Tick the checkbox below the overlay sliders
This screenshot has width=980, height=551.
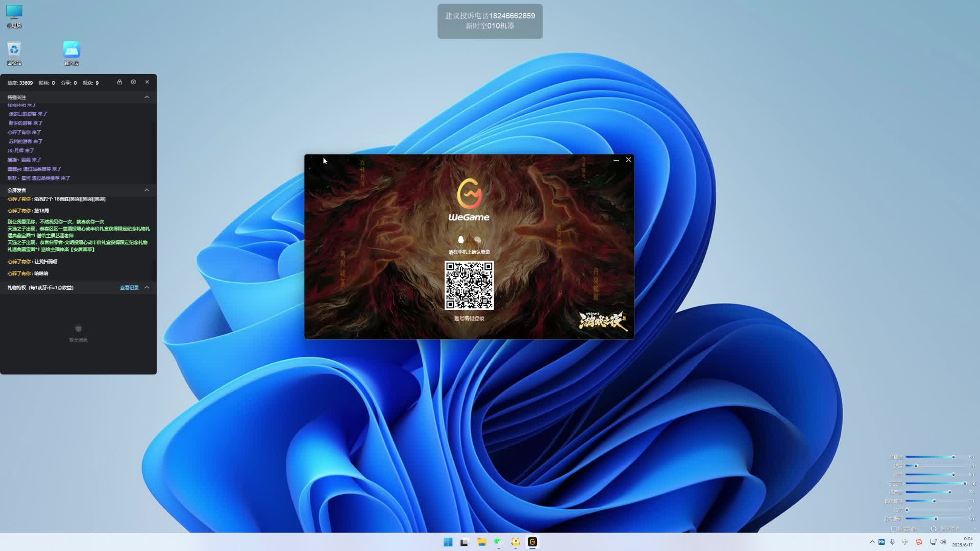point(894,529)
